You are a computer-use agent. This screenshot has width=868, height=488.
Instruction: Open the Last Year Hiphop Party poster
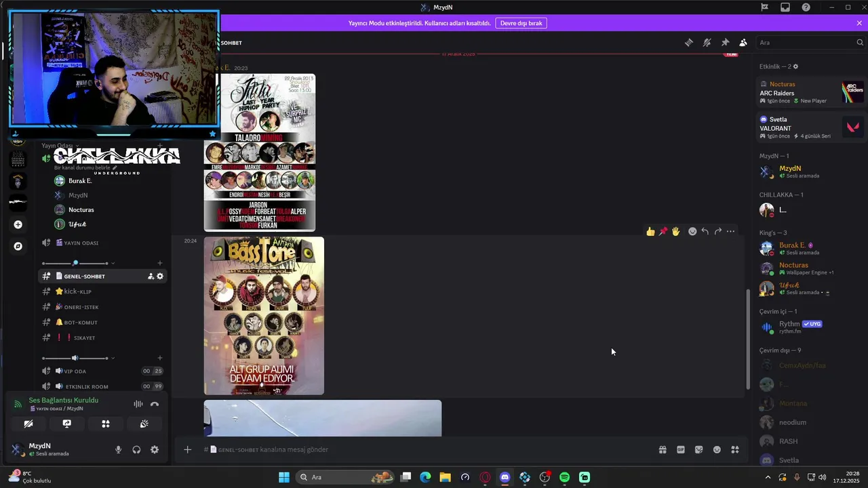260,152
